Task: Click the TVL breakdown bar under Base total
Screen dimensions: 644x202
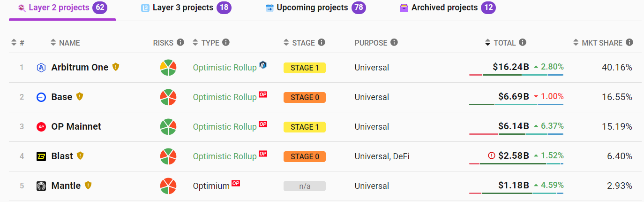Action: [x=516, y=104]
